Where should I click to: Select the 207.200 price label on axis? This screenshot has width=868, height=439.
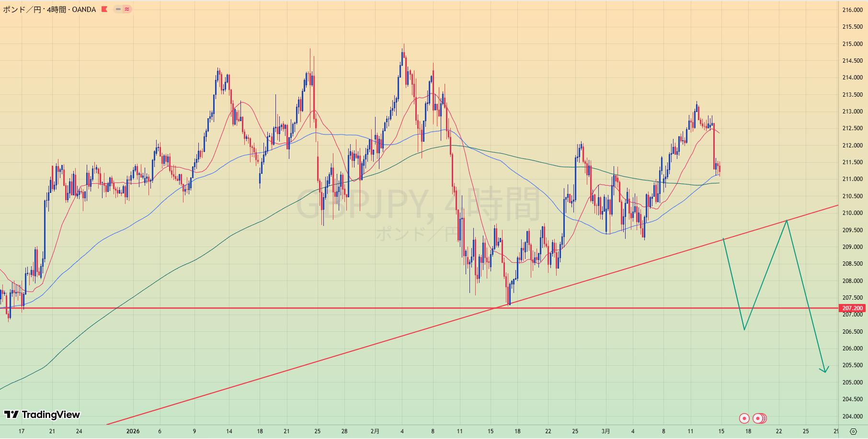pos(852,308)
